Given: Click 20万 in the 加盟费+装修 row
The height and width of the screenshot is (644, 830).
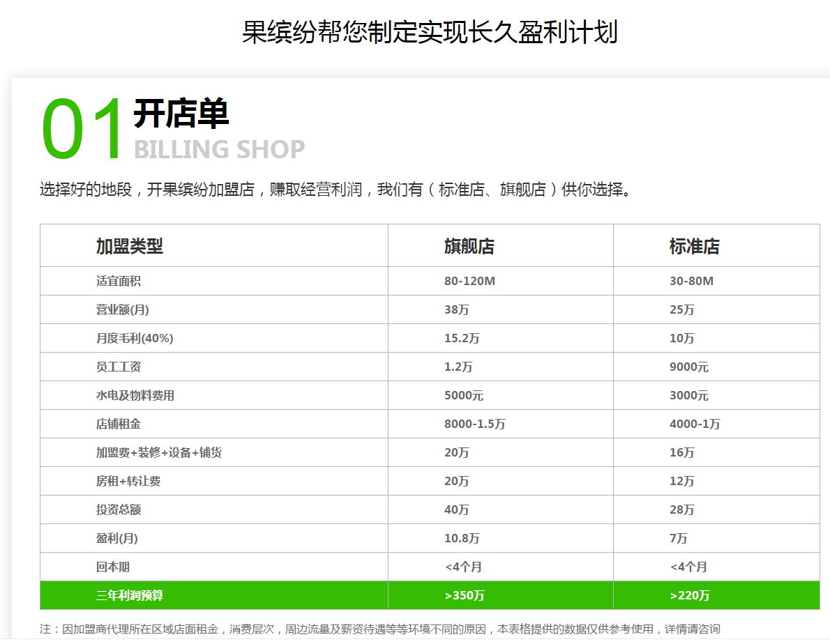Looking at the screenshot, I should click(x=457, y=452).
